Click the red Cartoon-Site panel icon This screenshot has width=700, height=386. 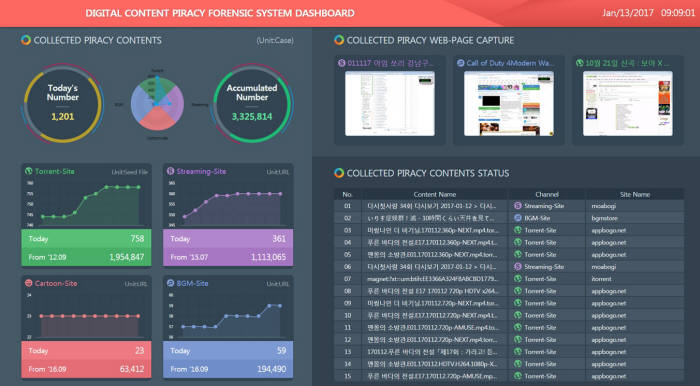29,283
